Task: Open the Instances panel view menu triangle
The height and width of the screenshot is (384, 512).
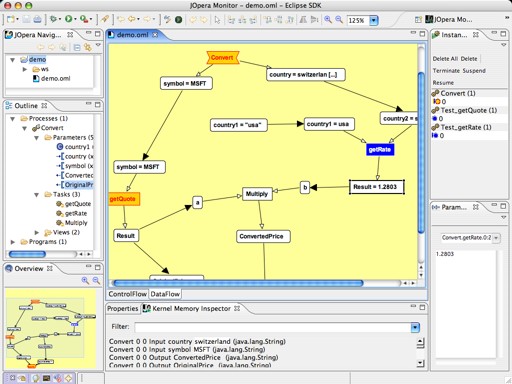Action: coord(504,45)
